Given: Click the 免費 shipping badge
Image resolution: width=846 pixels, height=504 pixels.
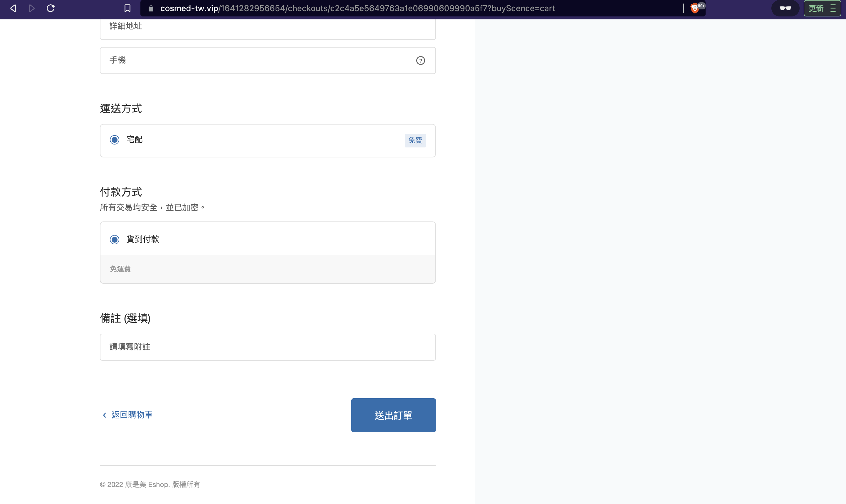Looking at the screenshot, I should 415,140.
